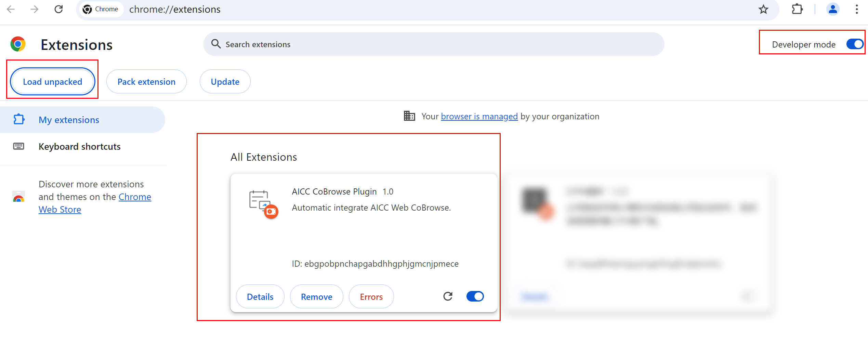This screenshot has height=359, width=868.
Task: Click the blurred second extension's Details button
Action: pos(534,296)
